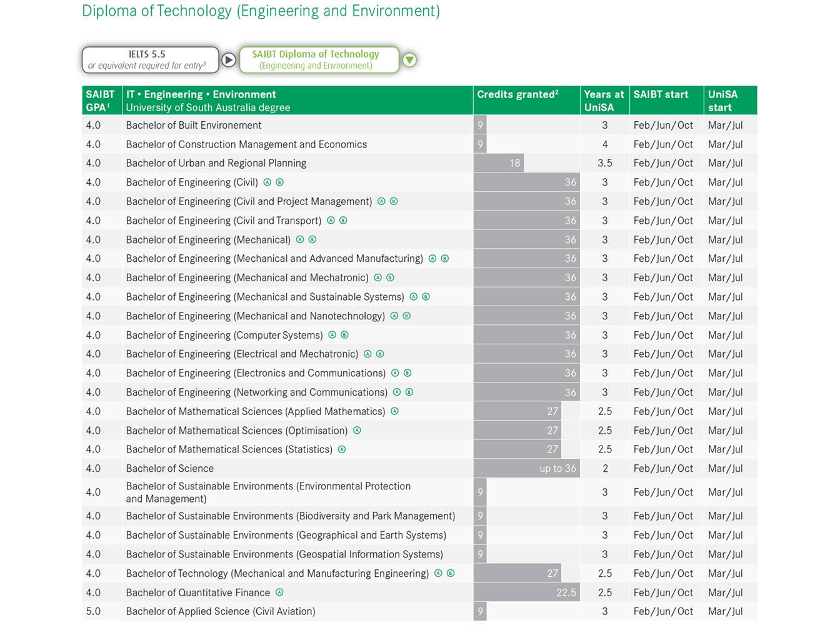This screenshot has height=630, width=840.
Task: Click circled B icon beside Engineering (Civil and Transport)
Action: pos(343,221)
